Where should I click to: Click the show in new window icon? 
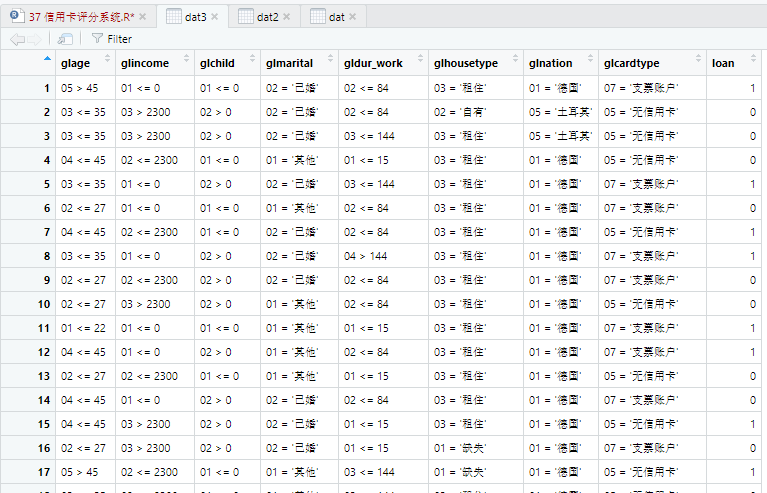(65, 39)
